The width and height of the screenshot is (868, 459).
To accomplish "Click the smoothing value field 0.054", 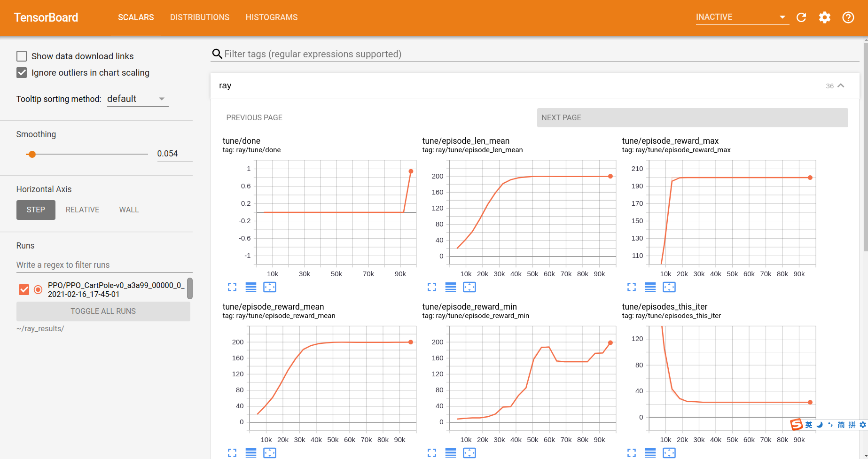I will coord(174,154).
